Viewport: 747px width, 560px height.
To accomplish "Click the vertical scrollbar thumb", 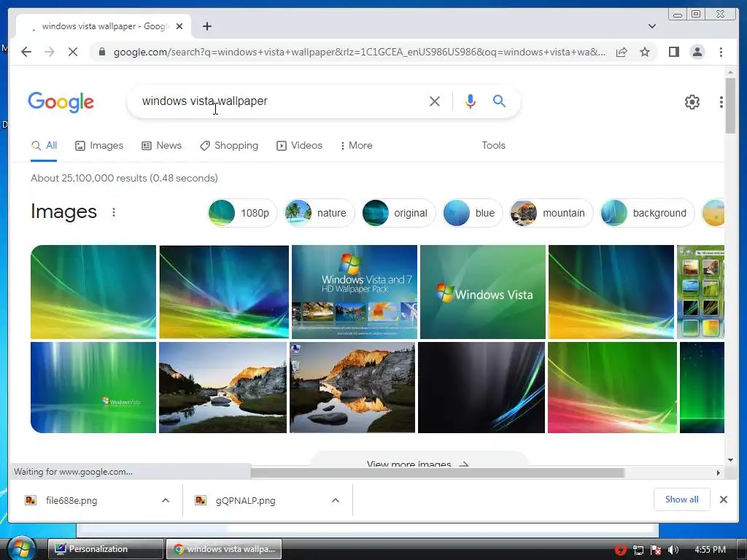I will point(730,105).
